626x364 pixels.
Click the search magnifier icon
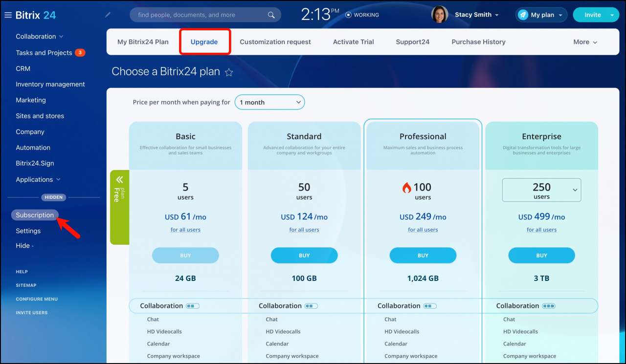coord(271,15)
